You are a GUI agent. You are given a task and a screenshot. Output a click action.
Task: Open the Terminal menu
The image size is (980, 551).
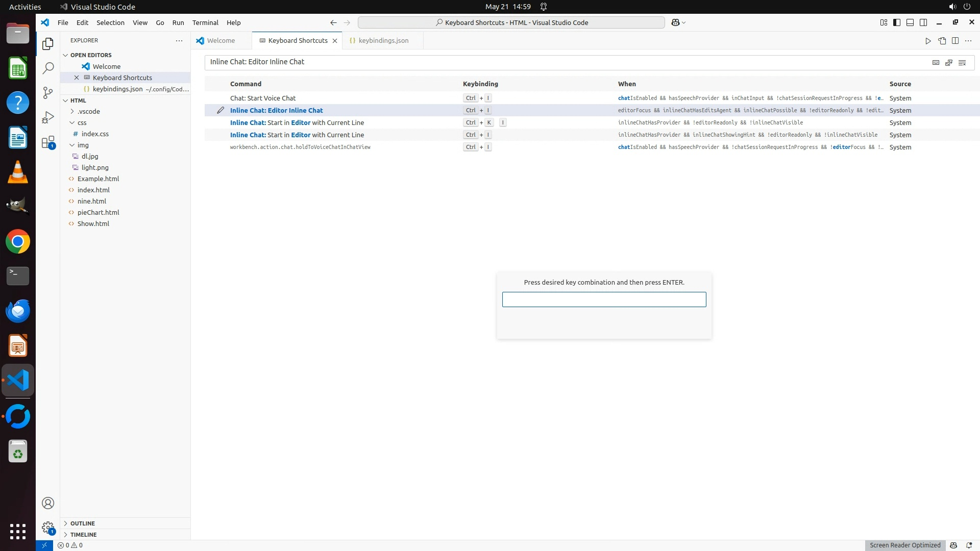(x=205, y=22)
